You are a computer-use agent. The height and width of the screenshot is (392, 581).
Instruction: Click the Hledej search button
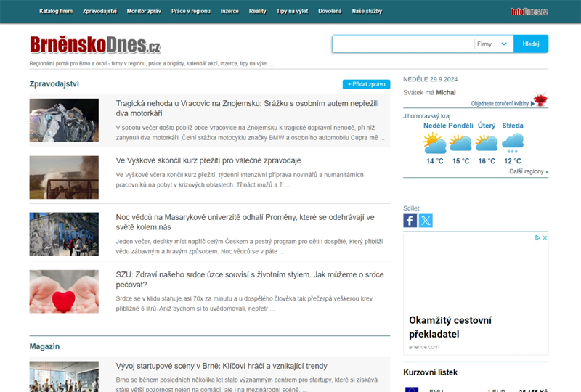click(x=531, y=44)
